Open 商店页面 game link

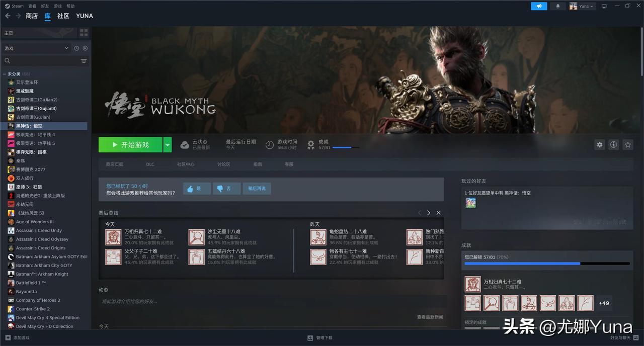[x=115, y=164]
